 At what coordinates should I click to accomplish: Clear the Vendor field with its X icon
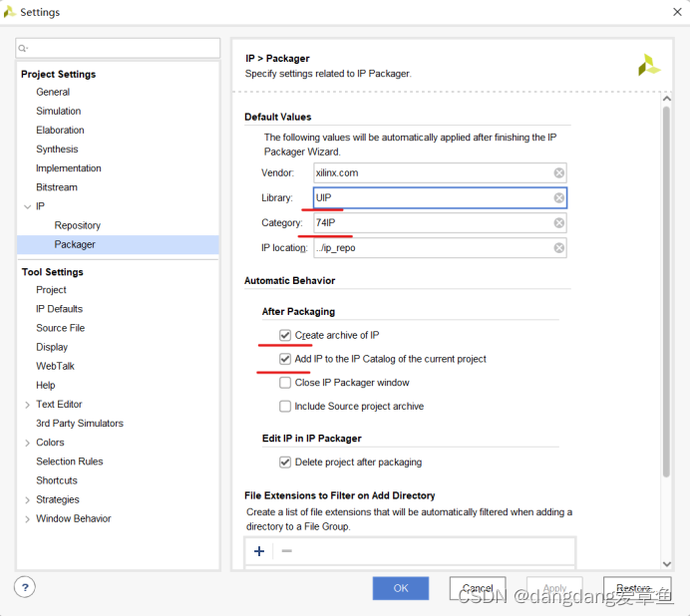click(x=558, y=172)
